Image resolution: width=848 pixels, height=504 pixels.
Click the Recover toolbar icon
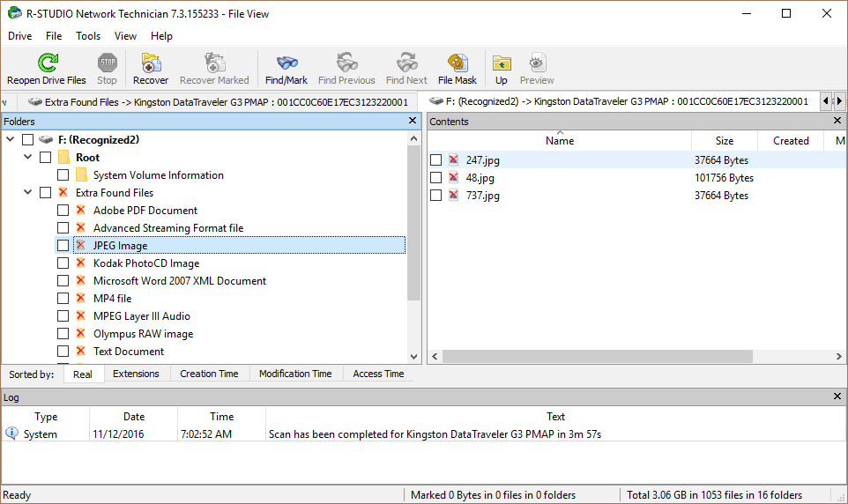[x=151, y=63]
